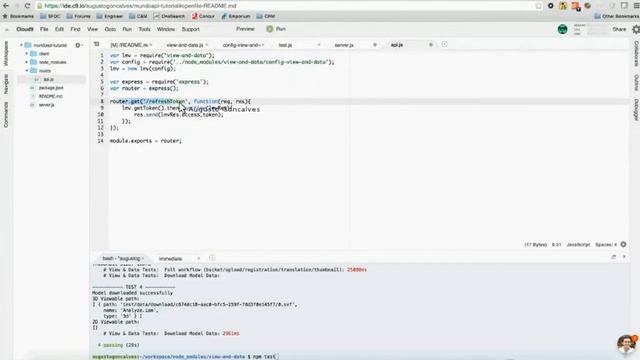The image size is (640, 360).
Task: Open the Goto menu
Action: pos(110,29)
